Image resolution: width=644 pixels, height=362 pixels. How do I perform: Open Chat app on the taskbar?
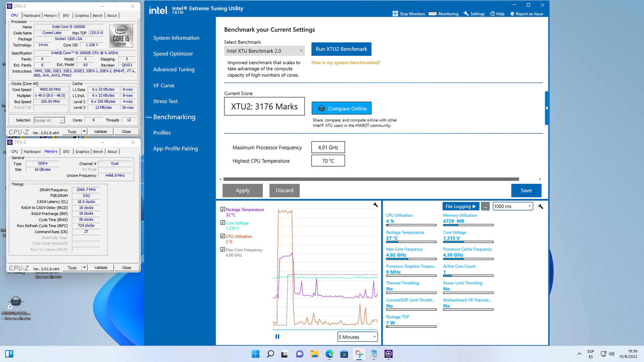click(300, 354)
